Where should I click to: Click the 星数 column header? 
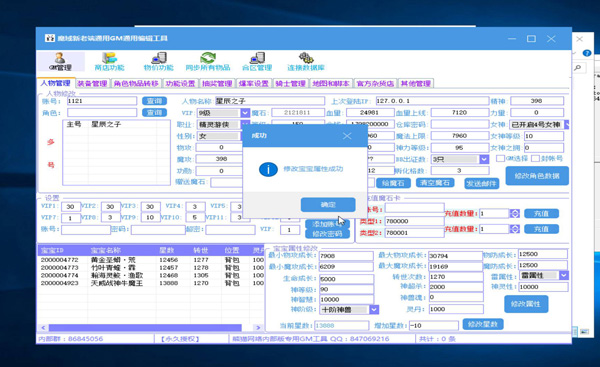click(x=173, y=251)
